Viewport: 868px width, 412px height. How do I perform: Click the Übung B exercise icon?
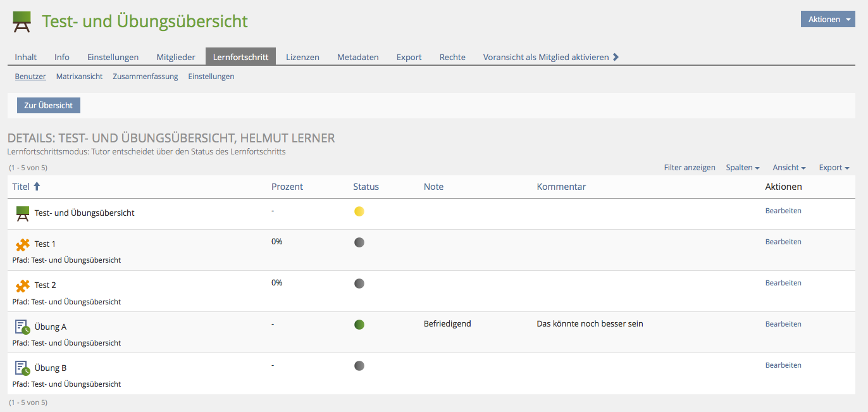point(23,368)
